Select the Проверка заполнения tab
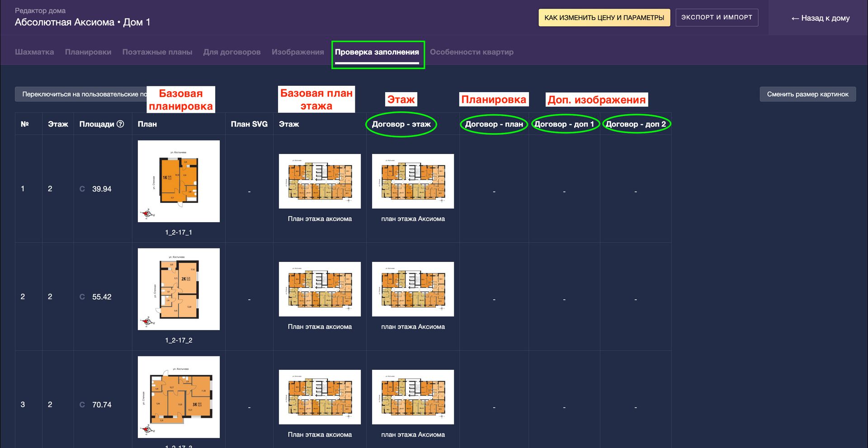Screen dimensions: 868x448 pos(377,52)
